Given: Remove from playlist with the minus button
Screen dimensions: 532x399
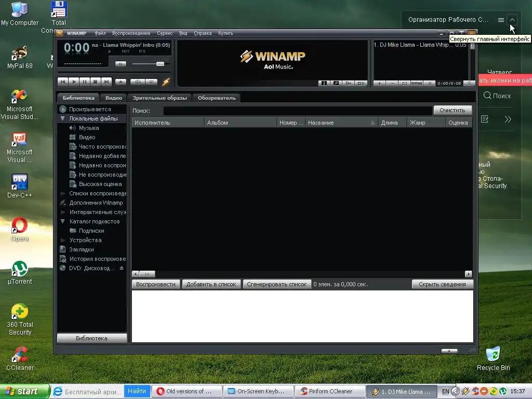Looking at the screenshot, I should click(x=392, y=83).
